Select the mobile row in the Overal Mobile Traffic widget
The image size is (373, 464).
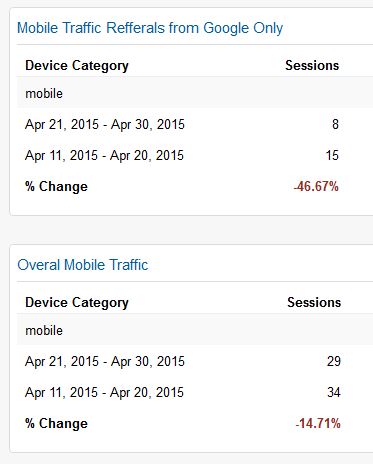coord(195,330)
